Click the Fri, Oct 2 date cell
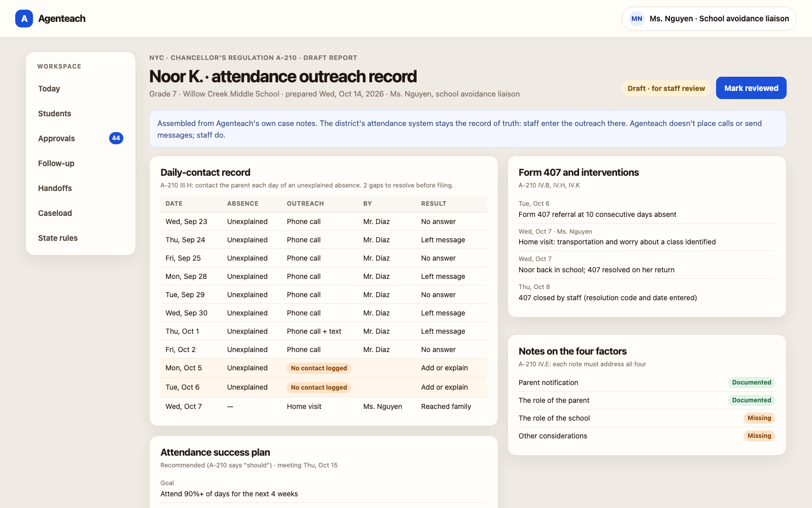The width and height of the screenshot is (812, 508). (x=181, y=350)
